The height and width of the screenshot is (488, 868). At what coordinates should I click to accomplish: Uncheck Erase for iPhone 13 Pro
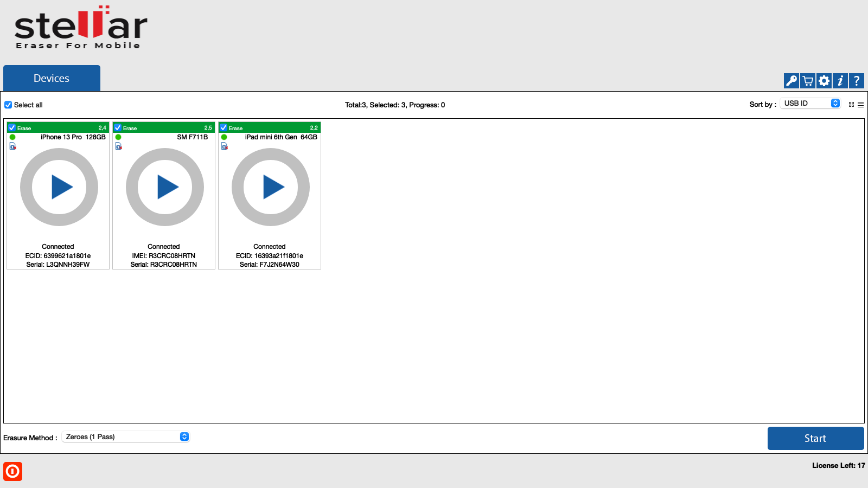click(12, 127)
